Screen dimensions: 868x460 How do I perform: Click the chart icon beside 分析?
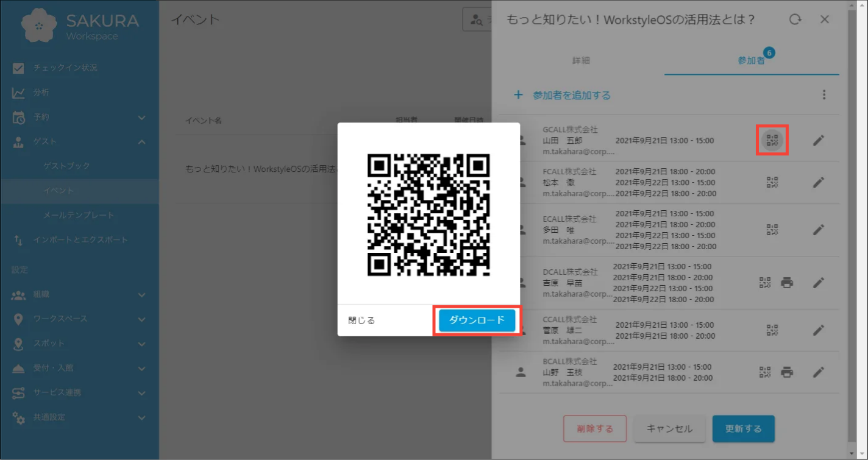18,93
